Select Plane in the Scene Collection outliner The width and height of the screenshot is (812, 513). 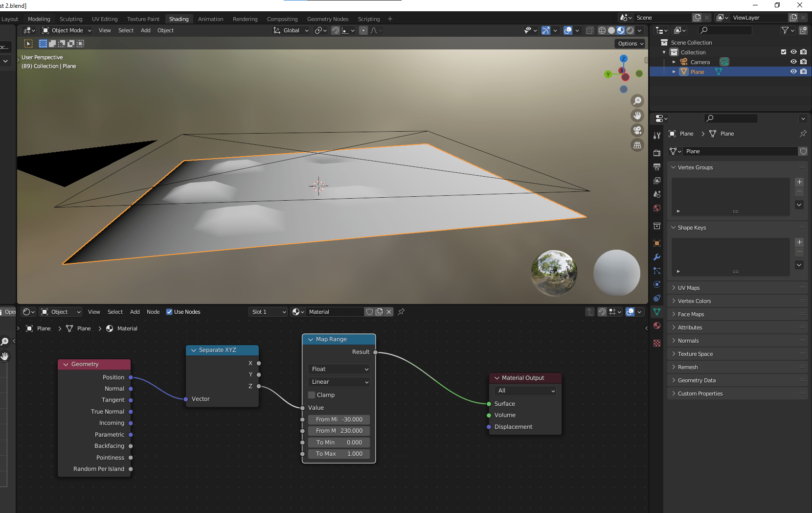698,71
